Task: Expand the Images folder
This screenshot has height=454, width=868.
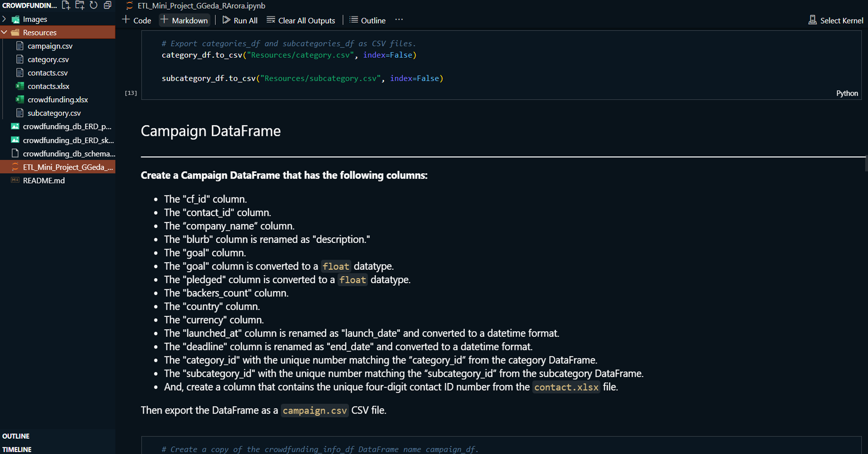Action: click(35, 19)
